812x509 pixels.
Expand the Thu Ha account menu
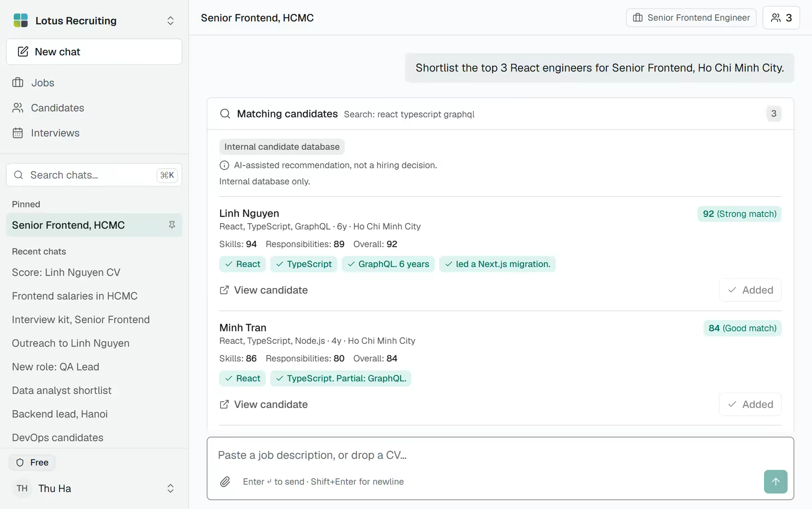(170, 488)
